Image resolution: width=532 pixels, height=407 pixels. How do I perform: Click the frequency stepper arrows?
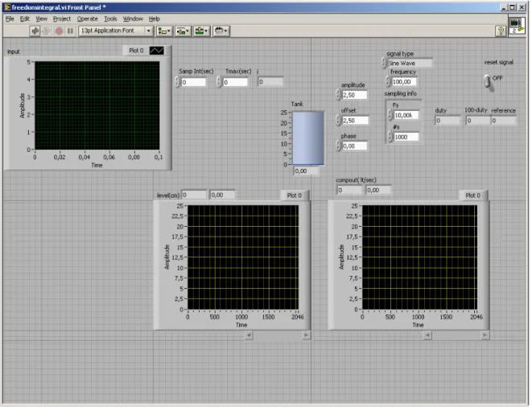(388, 82)
